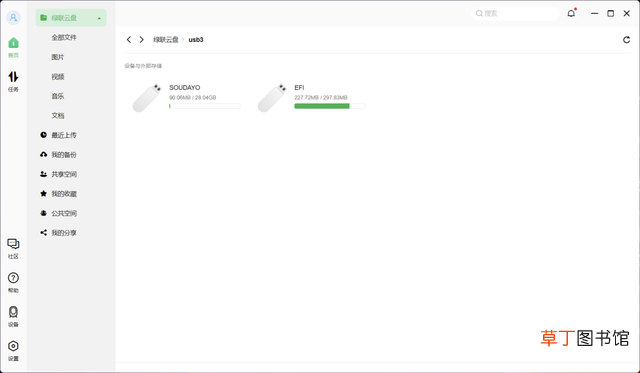Open the notification bell
Viewport: 640px width, 373px height.
tap(571, 13)
